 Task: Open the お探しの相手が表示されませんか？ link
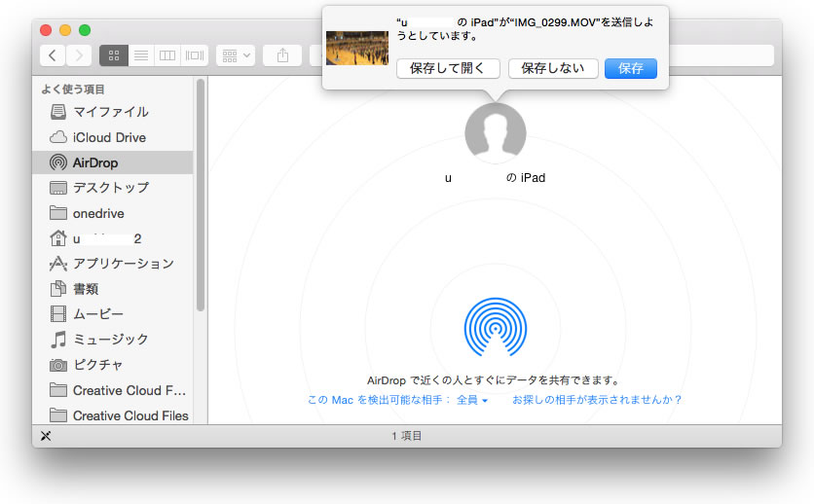click(x=597, y=400)
